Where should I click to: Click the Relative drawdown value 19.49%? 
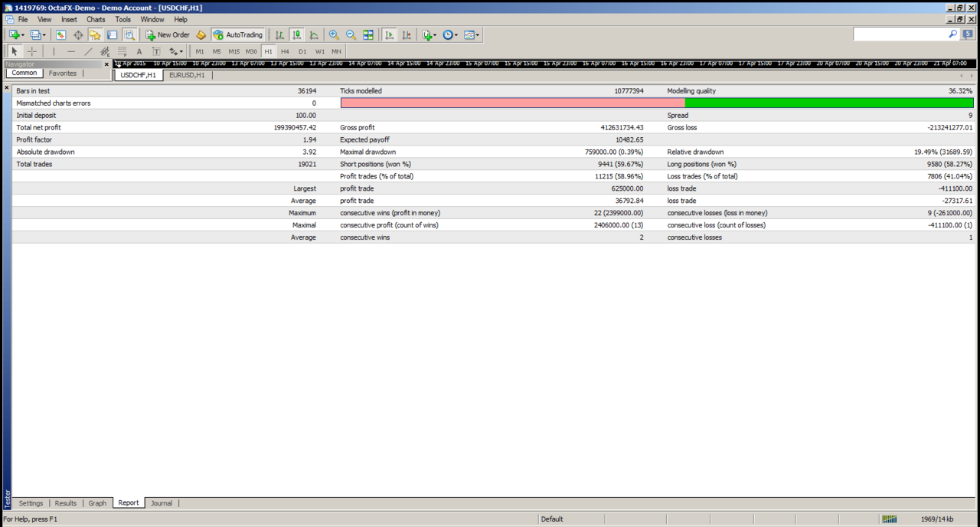[x=943, y=152]
